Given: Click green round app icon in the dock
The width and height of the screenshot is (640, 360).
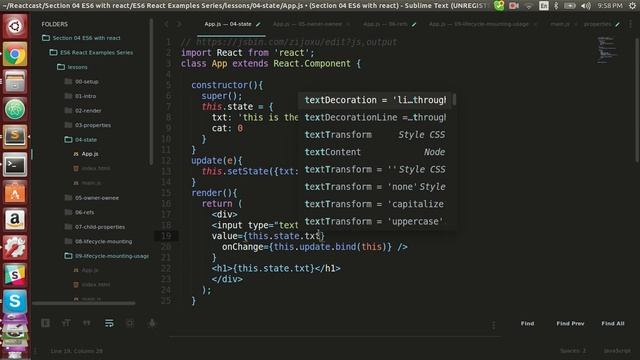Looking at the screenshot, I should pyautogui.click(x=15, y=109).
